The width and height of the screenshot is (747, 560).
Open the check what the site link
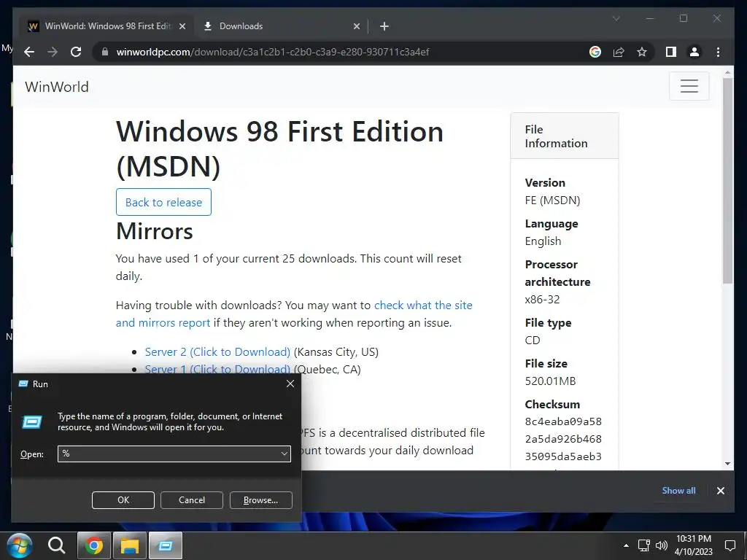click(423, 306)
